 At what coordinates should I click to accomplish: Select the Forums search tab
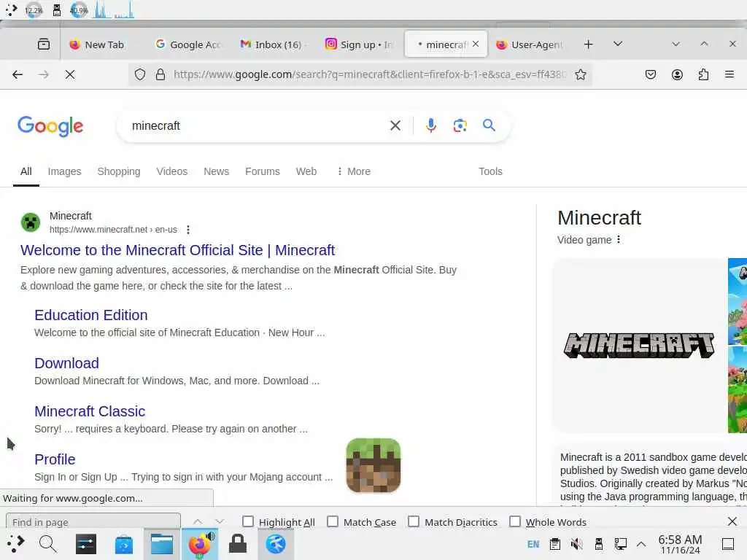[263, 171]
